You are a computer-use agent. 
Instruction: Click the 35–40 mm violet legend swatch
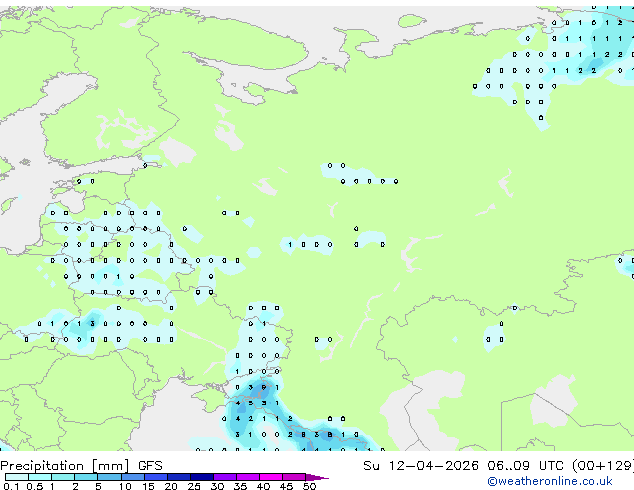pos(247,477)
